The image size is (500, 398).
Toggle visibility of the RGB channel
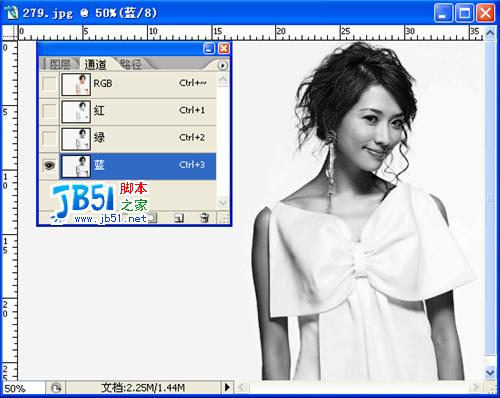coord(49,84)
